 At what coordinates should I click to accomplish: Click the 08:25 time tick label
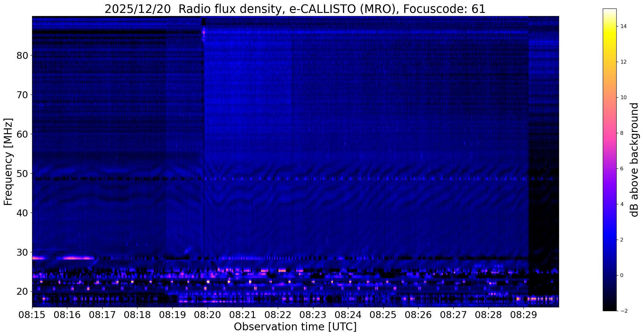tap(383, 315)
